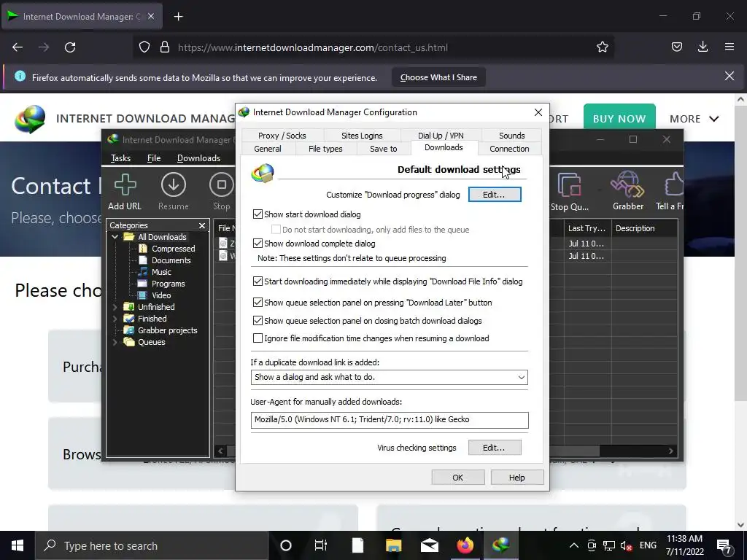
Task: Switch to Save to tab
Action: click(x=384, y=149)
